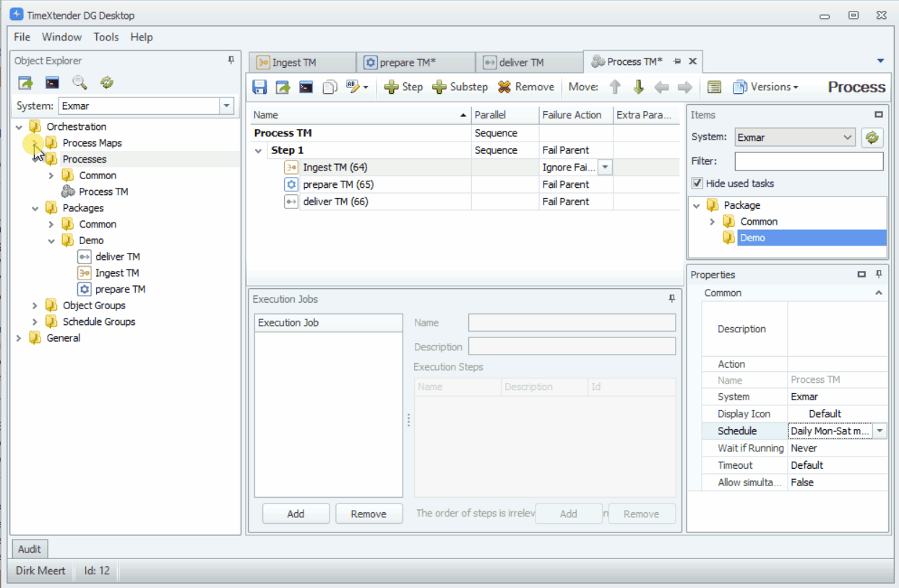Switch to the deliver TM tab
The height and width of the screenshot is (588, 899).
pos(520,61)
